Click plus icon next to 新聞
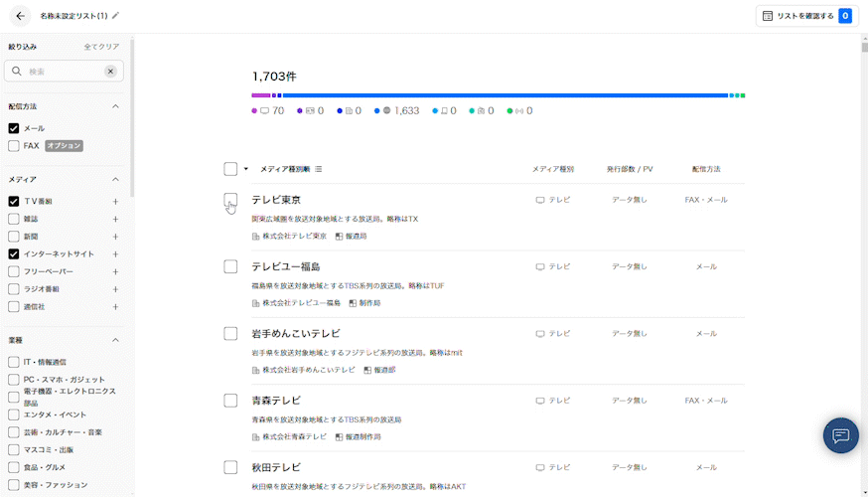This screenshot has width=868, height=497. point(115,237)
